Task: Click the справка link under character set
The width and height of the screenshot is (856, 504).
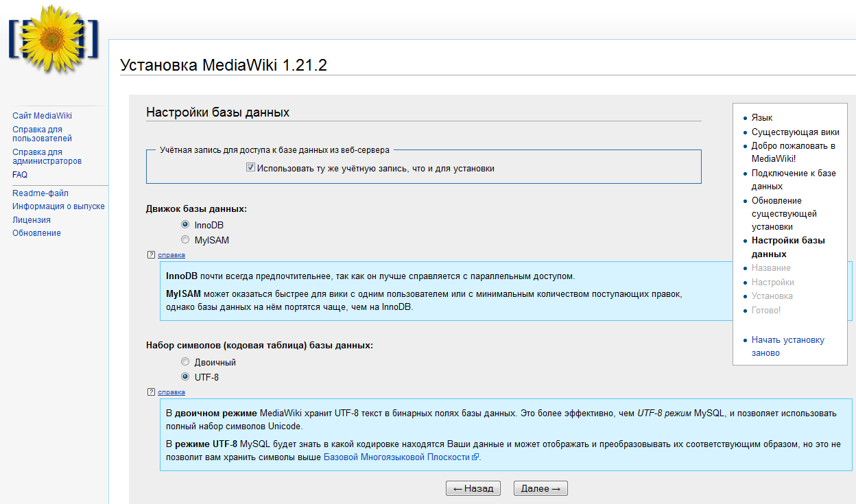Action: (171, 392)
